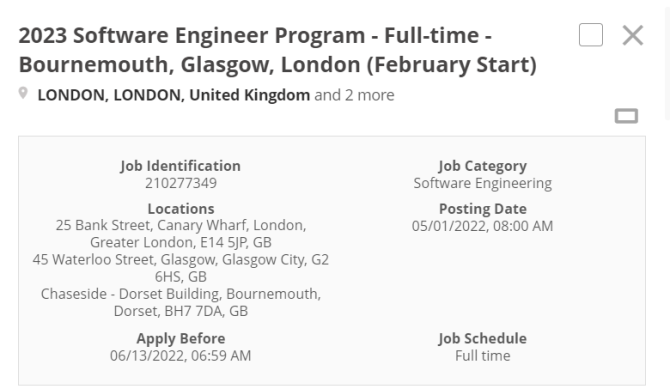Select LONDON, LONDON, United Kingdom location text
The image size is (670, 389).
tap(173, 95)
